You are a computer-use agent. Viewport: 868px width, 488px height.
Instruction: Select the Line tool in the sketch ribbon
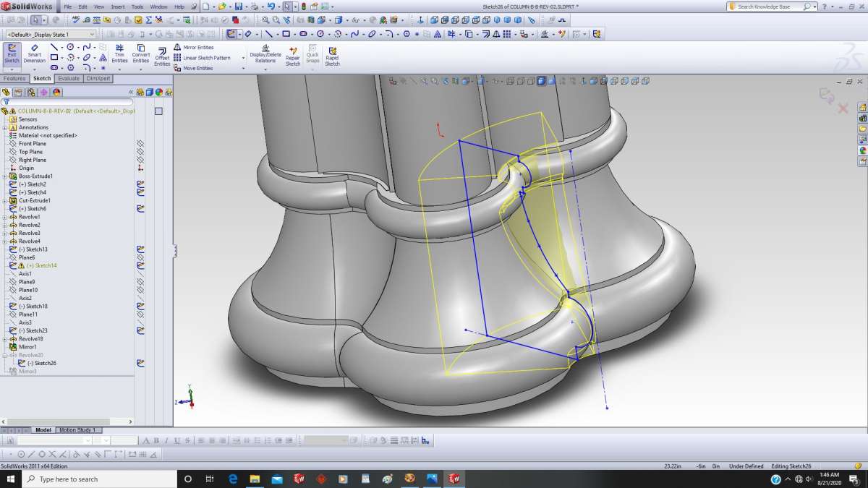(54, 48)
